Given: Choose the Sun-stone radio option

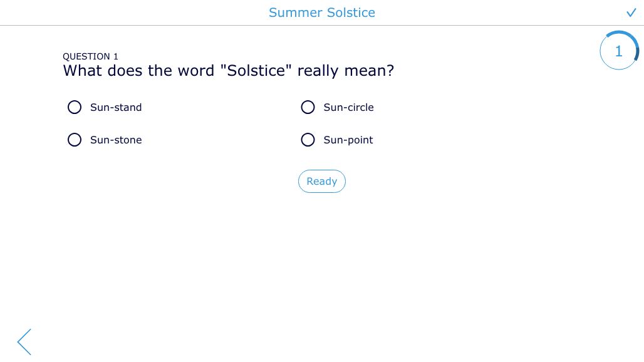Looking at the screenshot, I should (75, 140).
